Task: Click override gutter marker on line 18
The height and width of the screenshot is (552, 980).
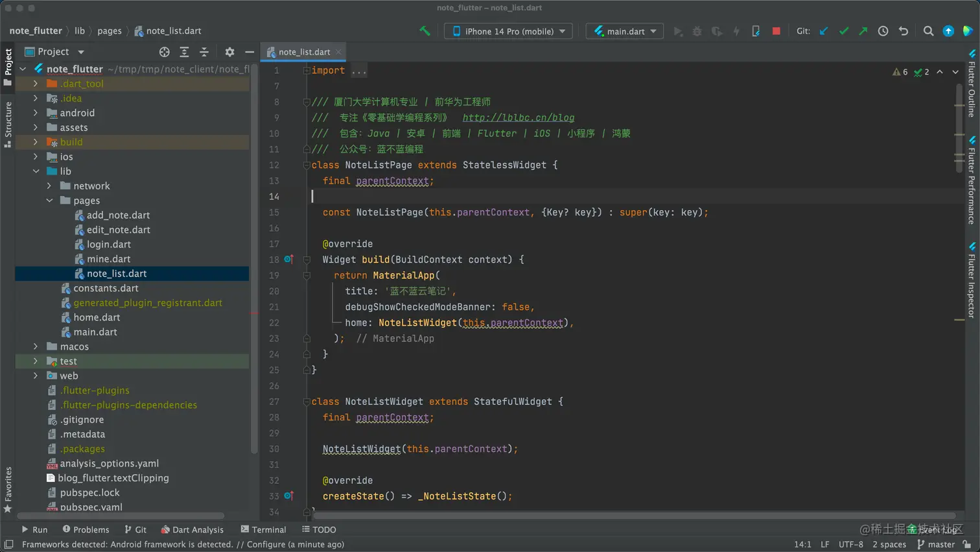Action: pyautogui.click(x=288, y=259)
